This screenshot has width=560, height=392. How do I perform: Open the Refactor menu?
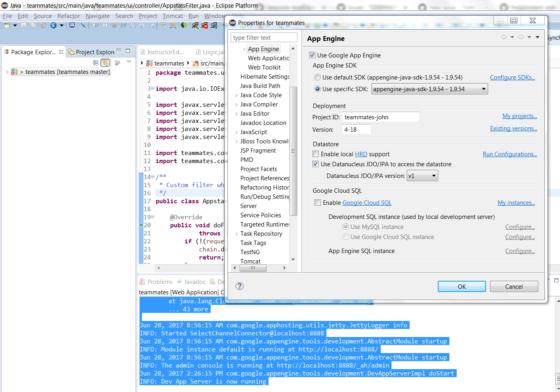(x=69, y=16)
